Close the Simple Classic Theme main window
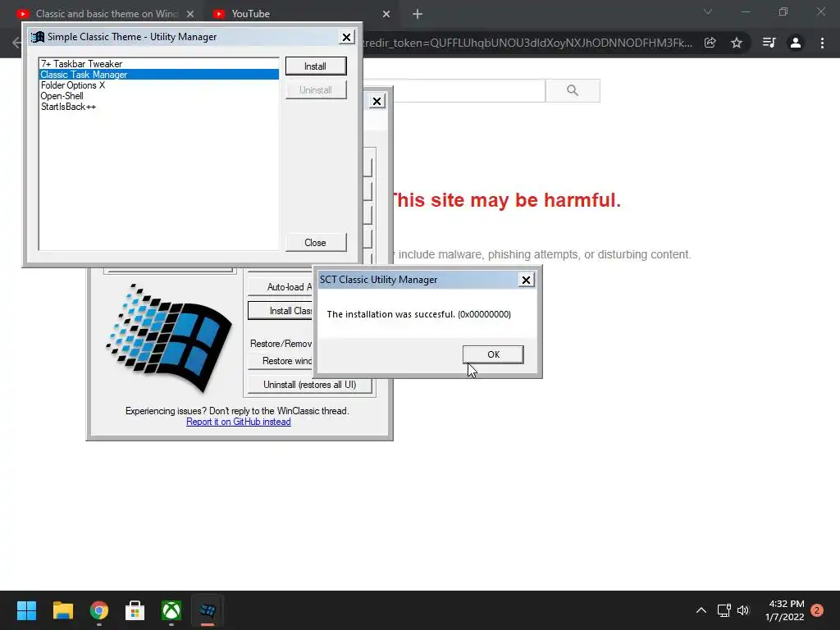 pyautogui.click(x=377, y=101)
